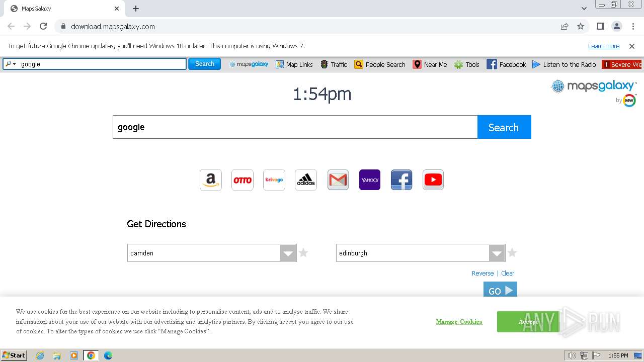Open volume control in system tray
This screenshot has height=362, width=644.
pyautogui.click(x=572, y=355)
